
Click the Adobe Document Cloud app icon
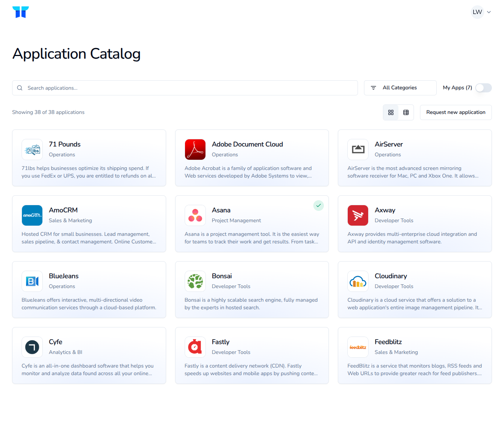[195, 150]
